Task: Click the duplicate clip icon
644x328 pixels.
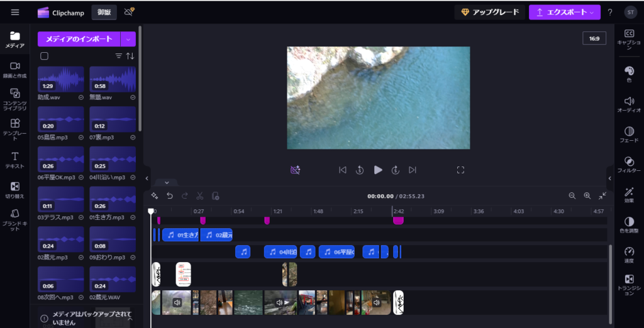Action: 215,196
